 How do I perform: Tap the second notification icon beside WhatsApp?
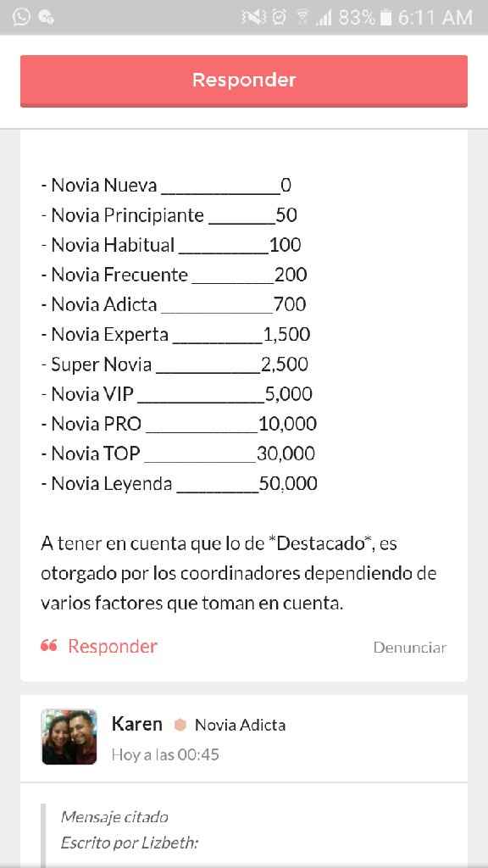tap(46, 16)
